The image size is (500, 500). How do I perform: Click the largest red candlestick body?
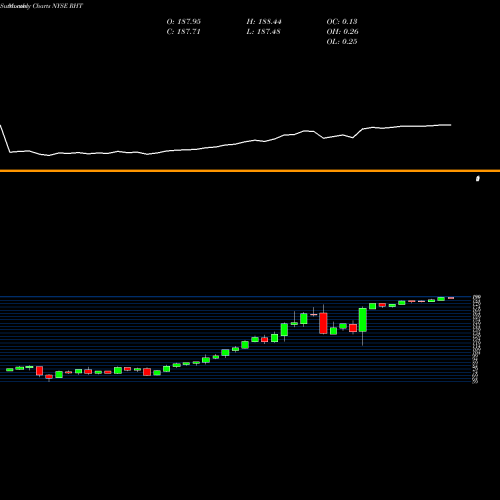coord(323,323)
